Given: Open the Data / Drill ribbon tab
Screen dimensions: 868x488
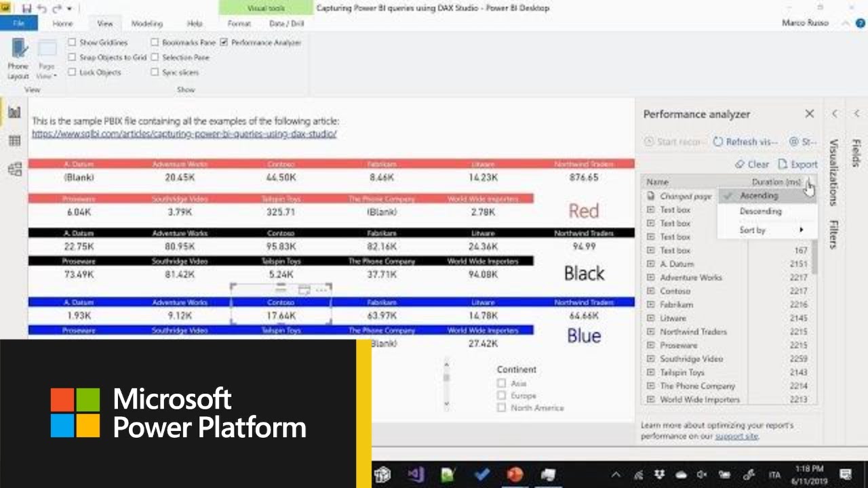Looking at the screenshot, I should [287, 23].
